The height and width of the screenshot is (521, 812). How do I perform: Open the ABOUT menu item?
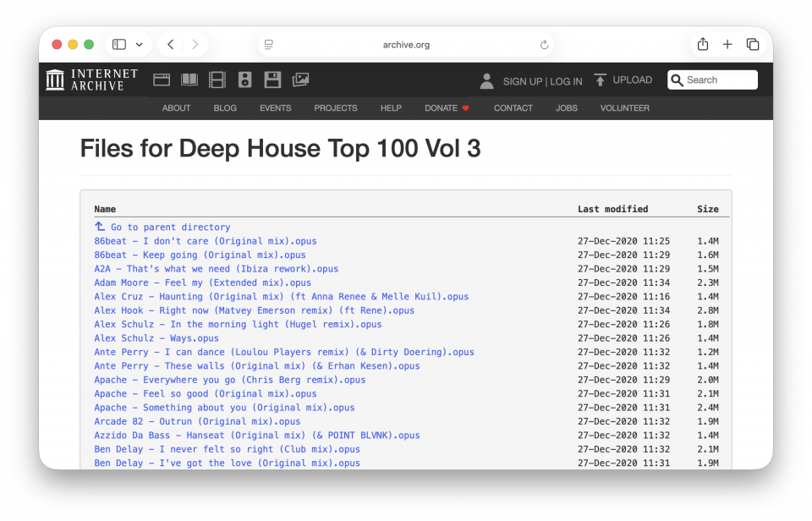[x=176, y=108]
